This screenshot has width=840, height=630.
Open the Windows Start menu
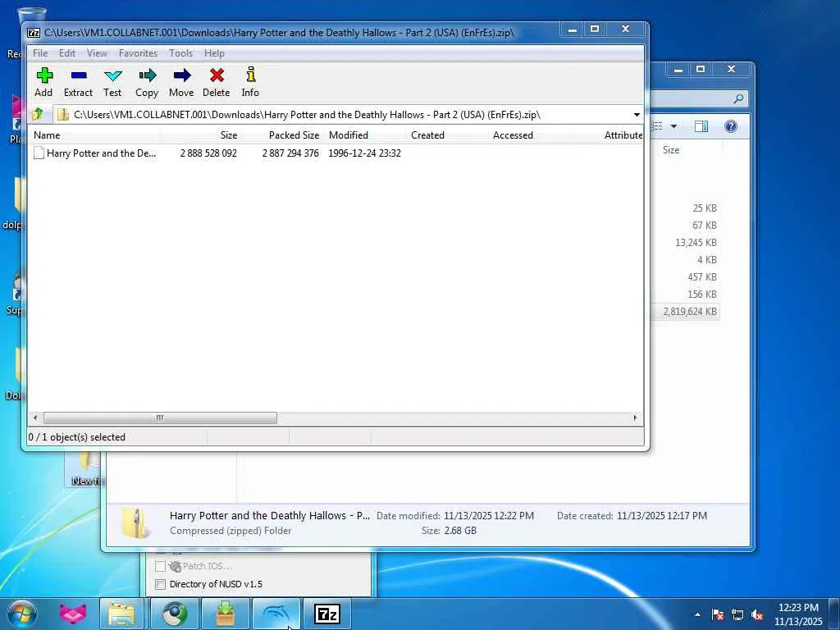pos(21,614)
